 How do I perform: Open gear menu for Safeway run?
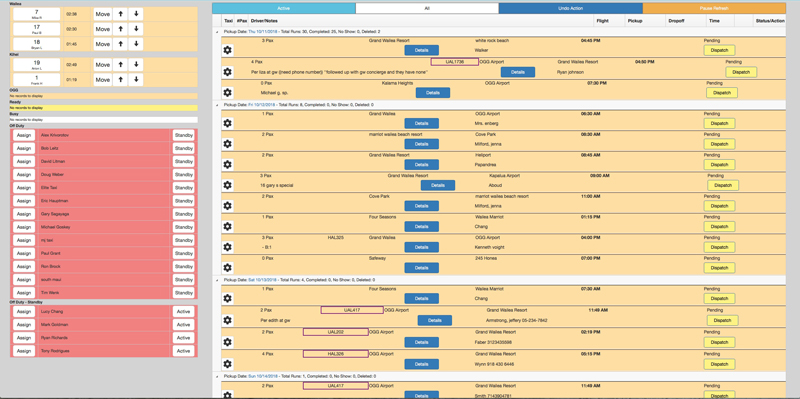pyautogui.click(x=228, y=267)
